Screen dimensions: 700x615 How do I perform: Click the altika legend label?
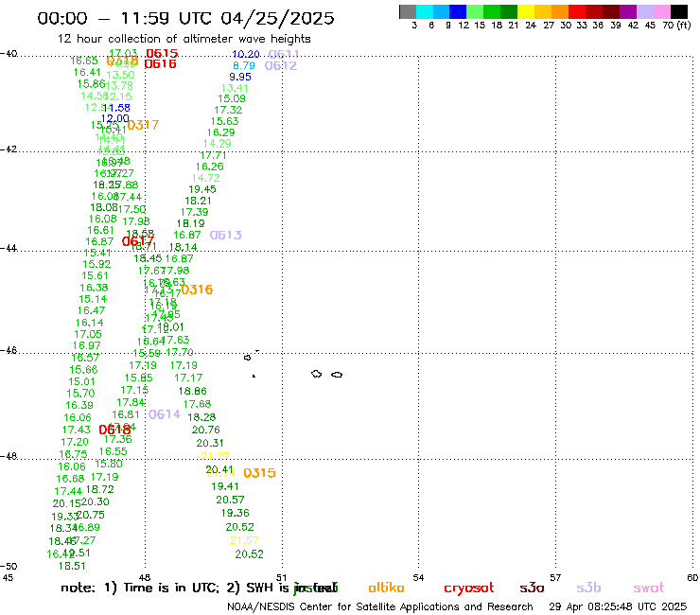pos(386,588)
